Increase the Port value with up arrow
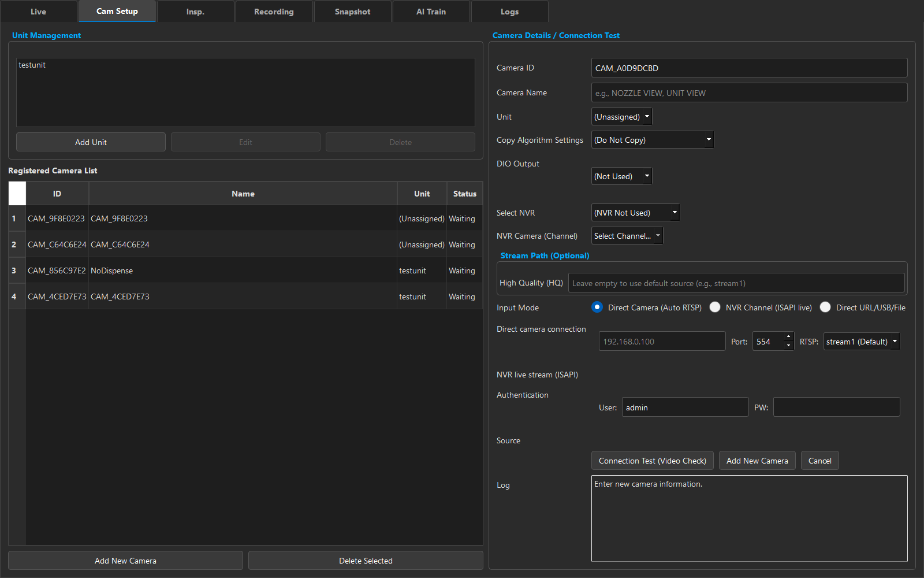Viewport: 924px width, 578px height. click(788, 337)
